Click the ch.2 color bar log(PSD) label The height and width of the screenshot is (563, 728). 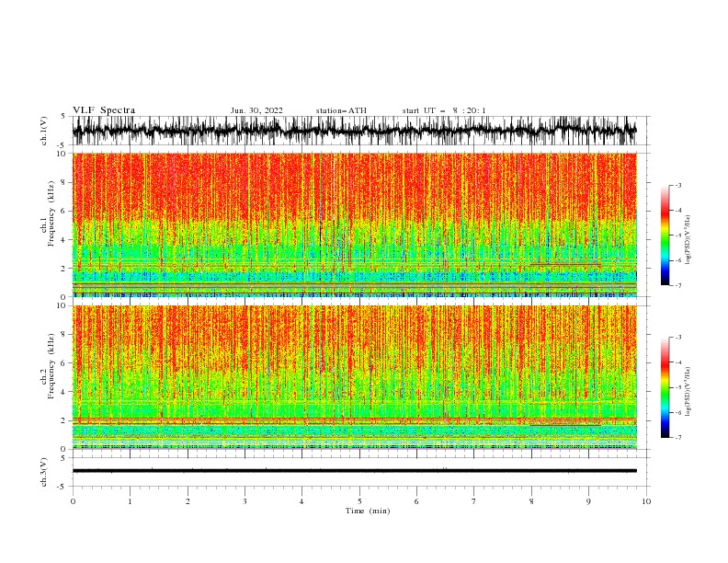click(688, 392)
